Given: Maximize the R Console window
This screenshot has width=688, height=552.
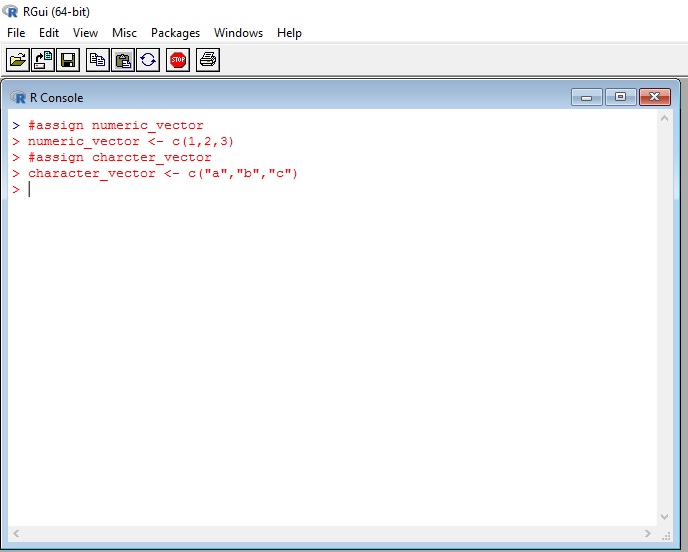Looking at the screenshot, I should [620, 97].
